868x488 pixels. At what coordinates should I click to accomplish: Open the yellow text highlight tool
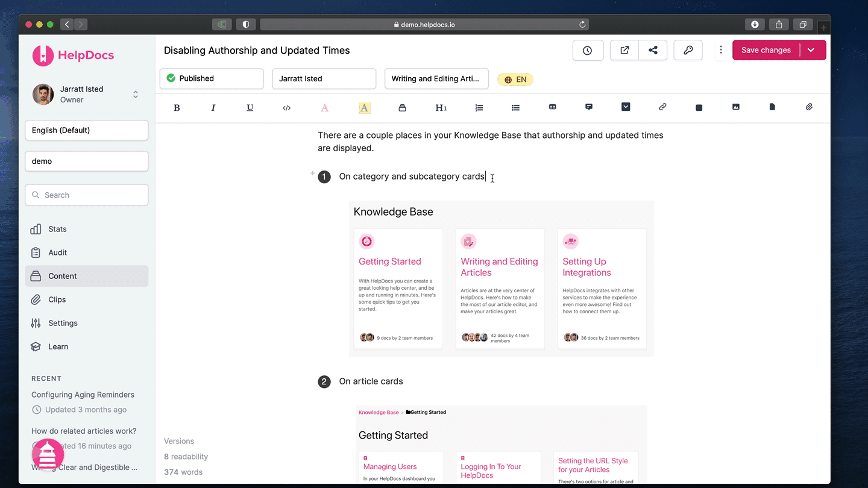(x=364, y=108)
